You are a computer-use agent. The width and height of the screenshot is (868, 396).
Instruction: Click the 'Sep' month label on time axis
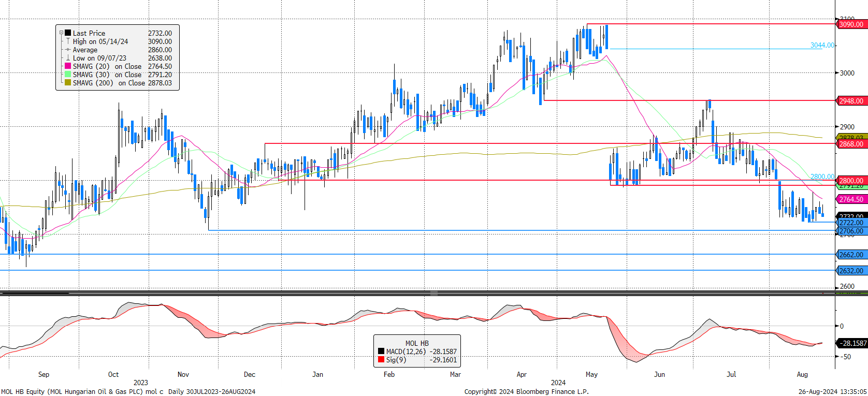coord(44,374)
